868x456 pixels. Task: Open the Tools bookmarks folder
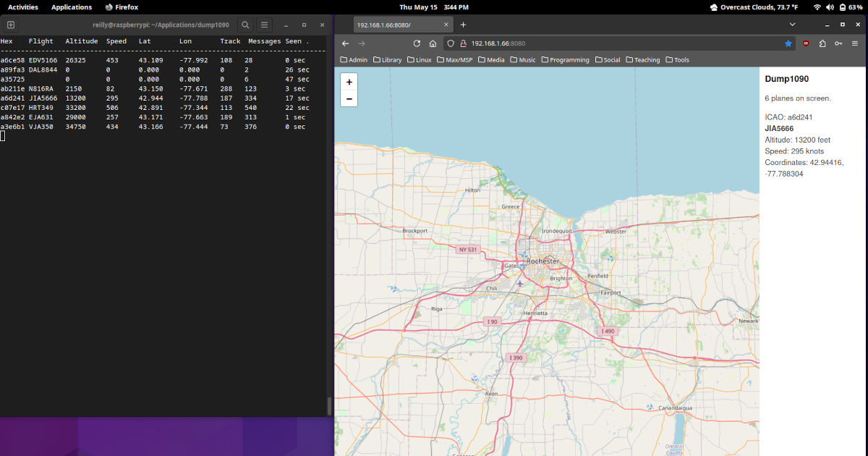(677, 59)
